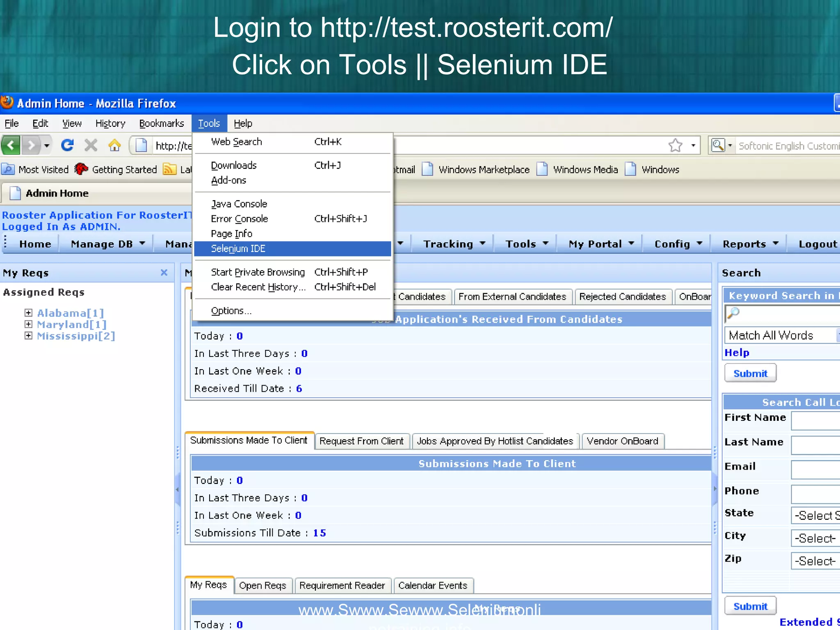
Task: Click the search engine magnifier icon
Action: click(718, 145)
